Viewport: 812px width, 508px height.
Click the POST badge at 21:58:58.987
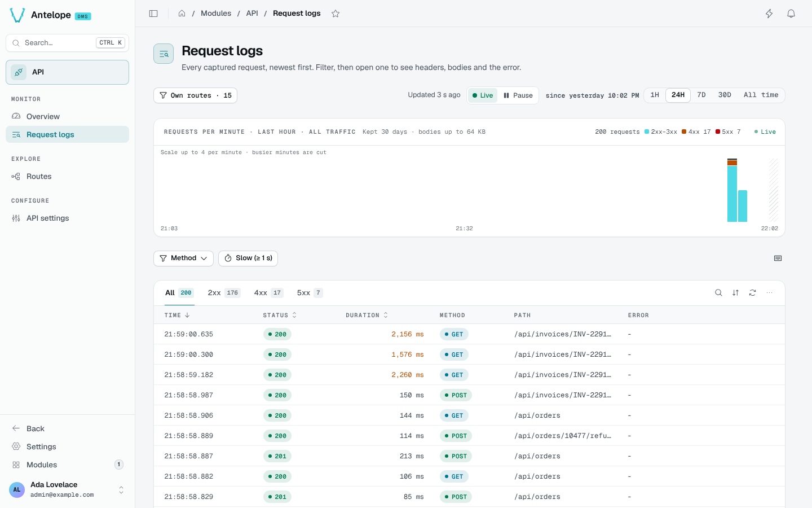[x=456, y=395]
